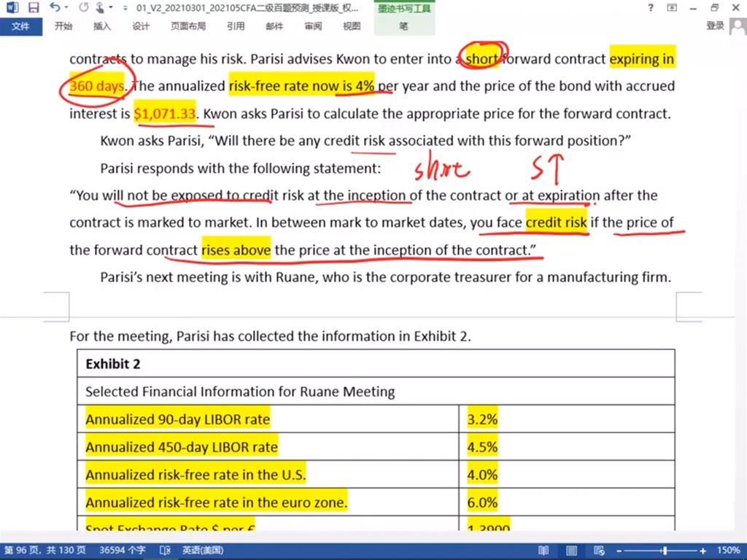The width and height of the screenshot is (747, 560).
Task: Open zoom dialog via 150% label
Action: pos(729,551)
